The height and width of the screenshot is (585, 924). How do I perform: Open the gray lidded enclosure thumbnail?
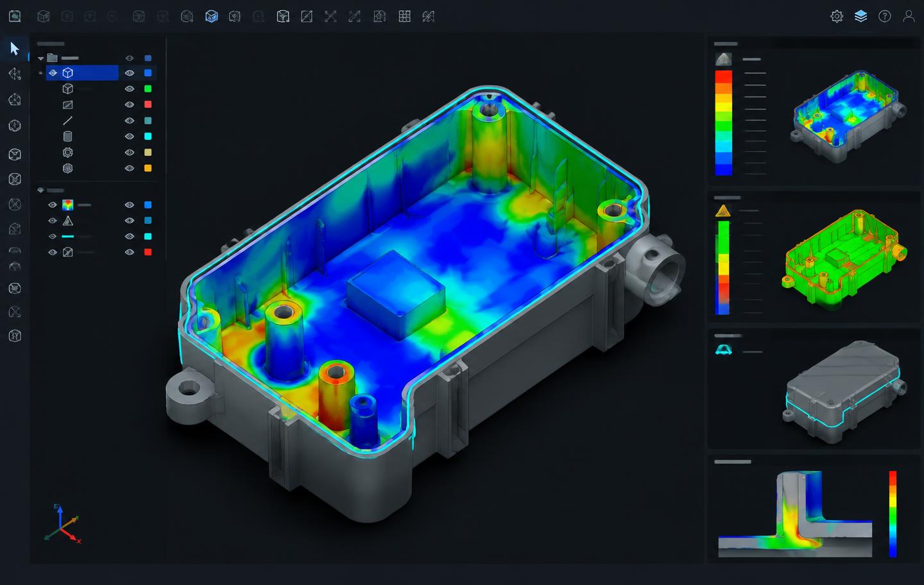point(844,391)
